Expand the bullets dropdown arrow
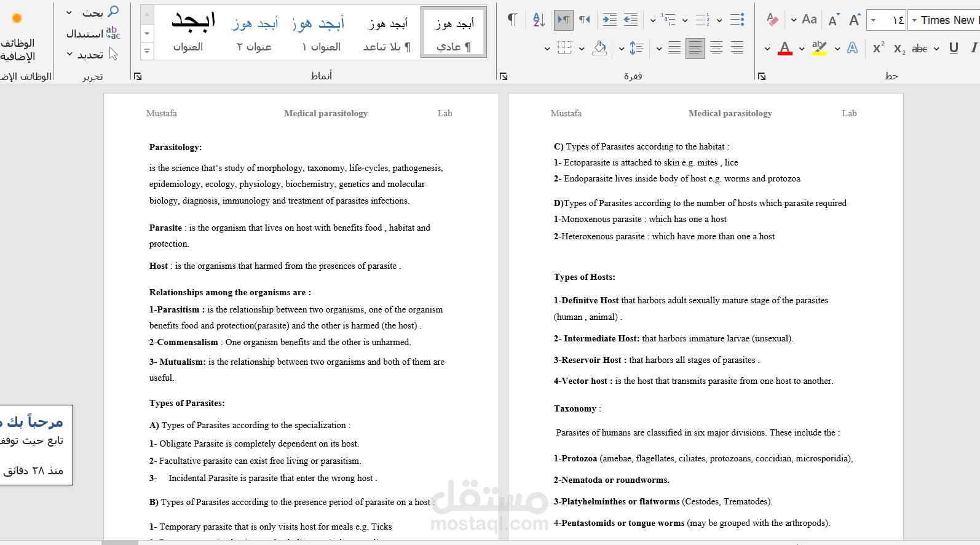Viewport: 980px width, 545px height. [x=719, y=20]
